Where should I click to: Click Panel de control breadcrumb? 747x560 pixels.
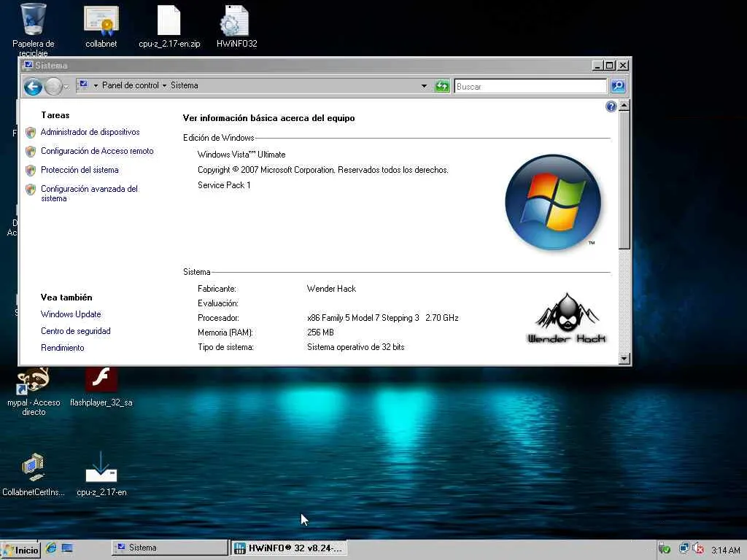[130, 85]
